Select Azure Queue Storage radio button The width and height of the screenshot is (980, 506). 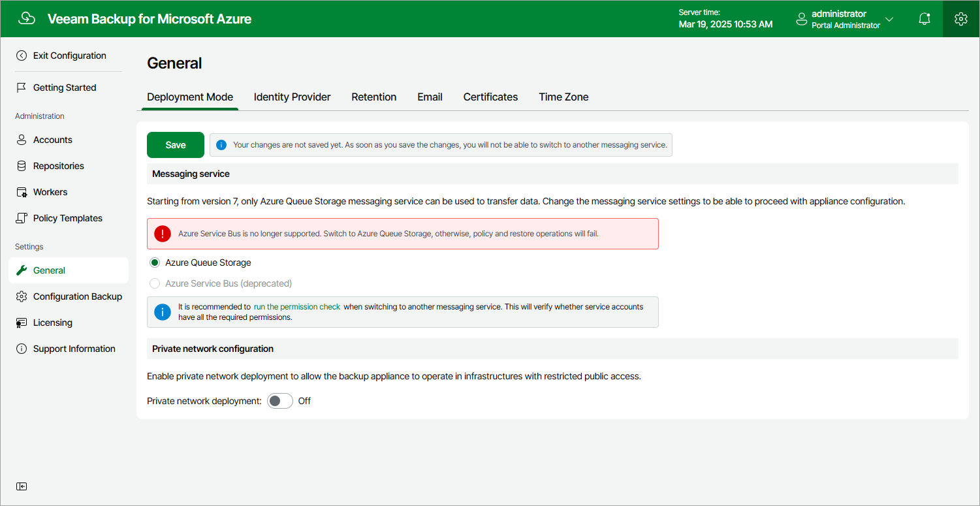click(x=155, y=262)
